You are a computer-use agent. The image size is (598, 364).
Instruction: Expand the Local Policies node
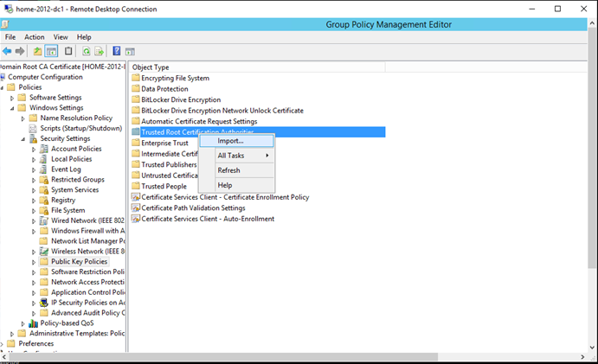(34, 160)
